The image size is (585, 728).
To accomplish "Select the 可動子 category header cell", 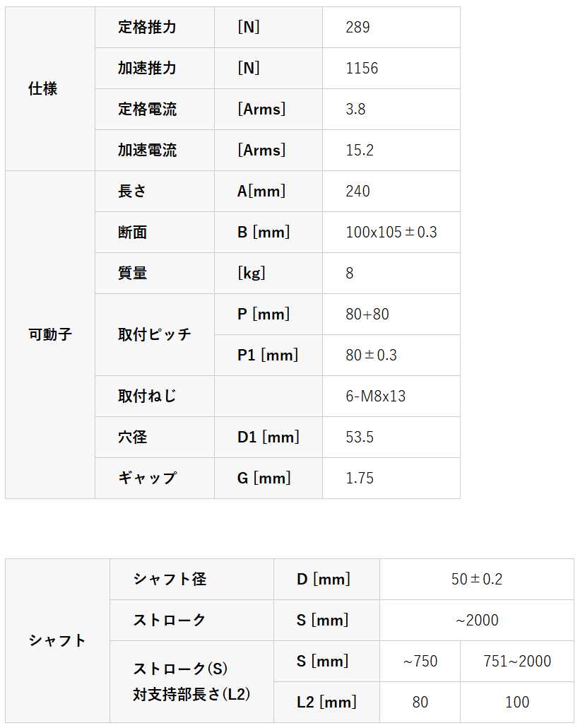I will (x=49, y=334).
